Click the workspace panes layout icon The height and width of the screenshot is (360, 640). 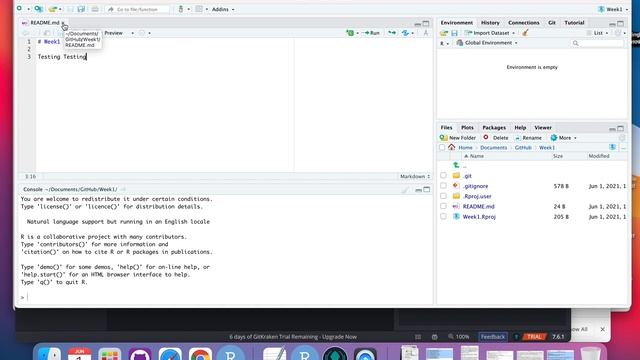tap(199, 9)
